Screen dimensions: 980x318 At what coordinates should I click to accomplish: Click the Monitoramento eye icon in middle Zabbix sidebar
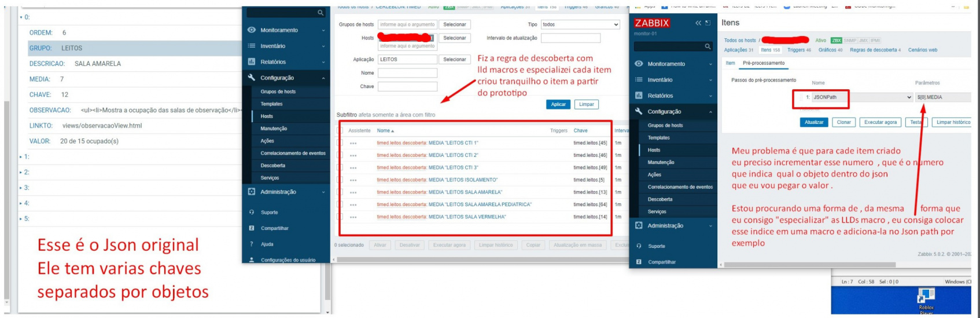click(x=252, y=30)
